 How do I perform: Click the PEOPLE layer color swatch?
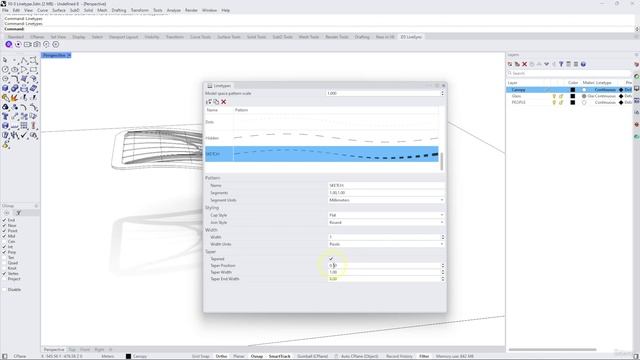pos(573,102)
